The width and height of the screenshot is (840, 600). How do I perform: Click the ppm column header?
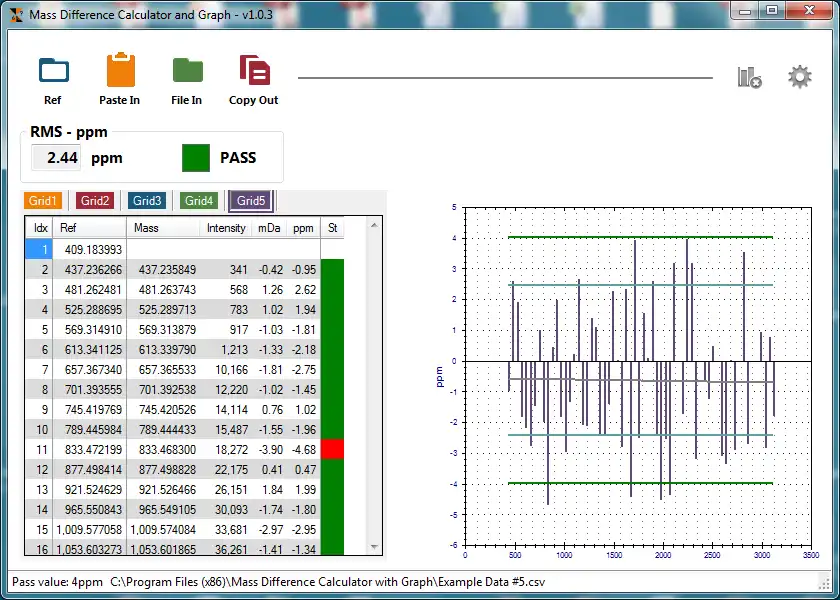point(303,228)
